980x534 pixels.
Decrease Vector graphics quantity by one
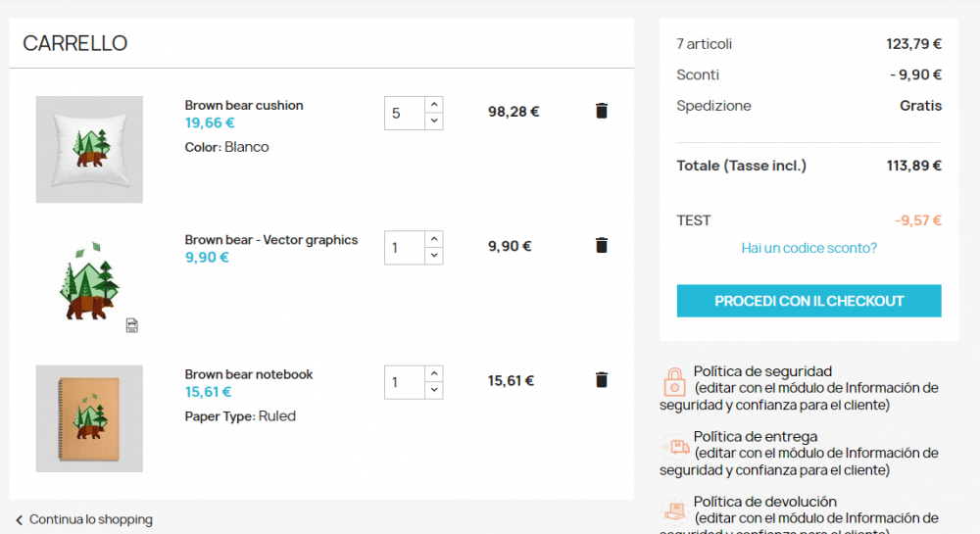(434, 255)
